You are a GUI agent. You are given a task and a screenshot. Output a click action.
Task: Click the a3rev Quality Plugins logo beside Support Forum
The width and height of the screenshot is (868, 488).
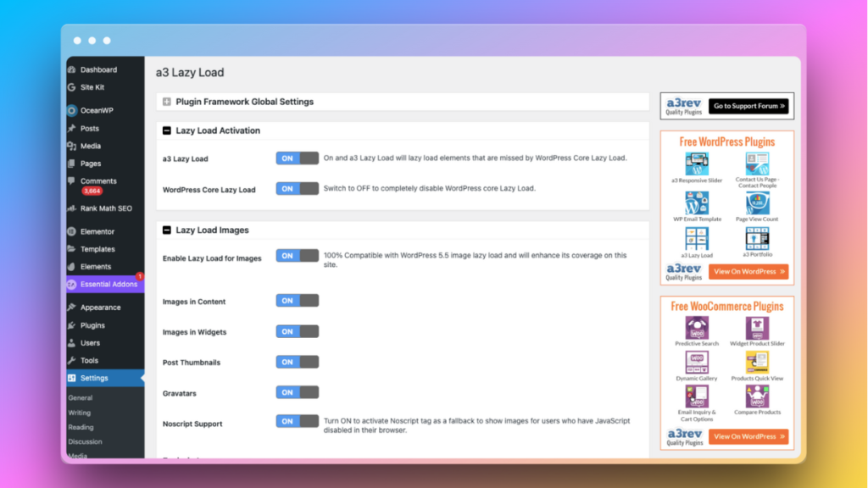(x=684, y=106)
